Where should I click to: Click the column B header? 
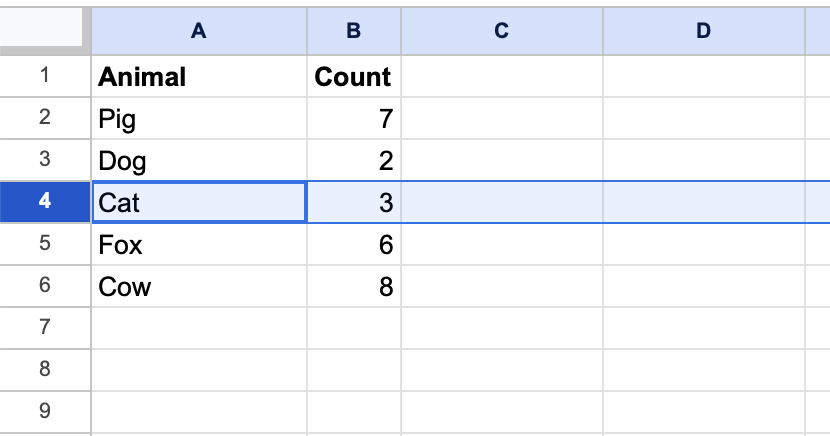(x=353, y=31)
